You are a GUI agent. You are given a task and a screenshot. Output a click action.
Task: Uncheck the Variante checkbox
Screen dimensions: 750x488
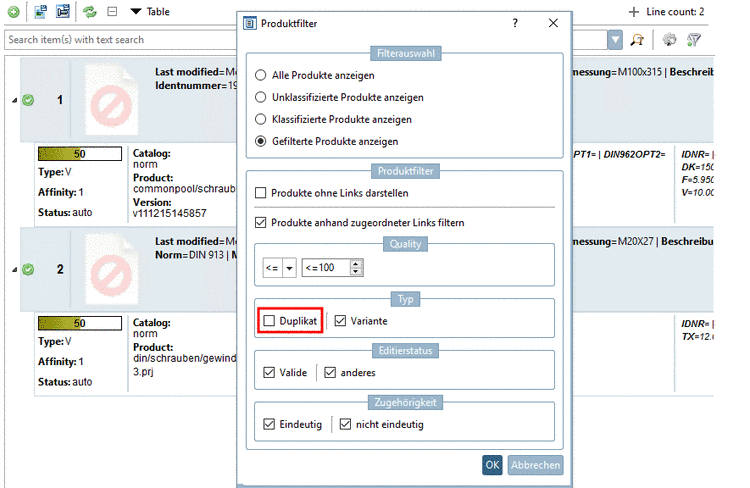341,321
